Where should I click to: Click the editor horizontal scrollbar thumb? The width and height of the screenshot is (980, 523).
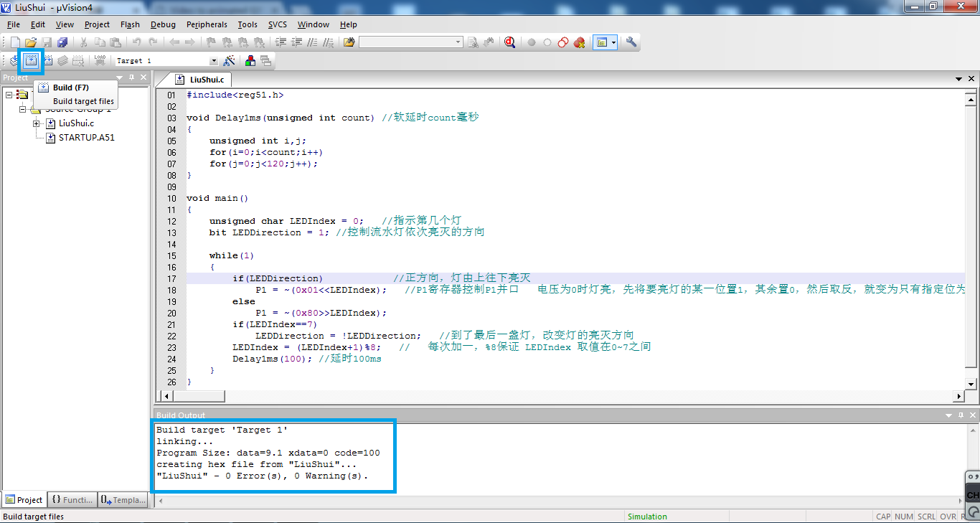click(200, 396)
